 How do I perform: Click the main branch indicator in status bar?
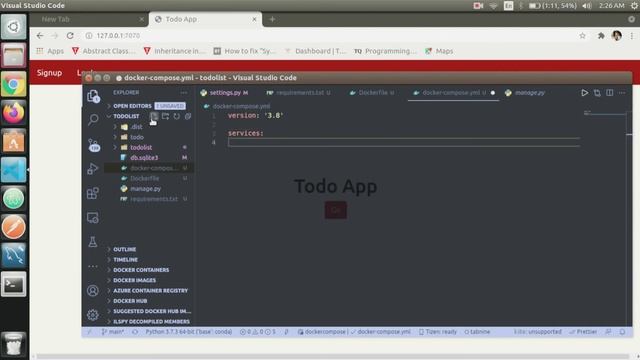[113, 332]
